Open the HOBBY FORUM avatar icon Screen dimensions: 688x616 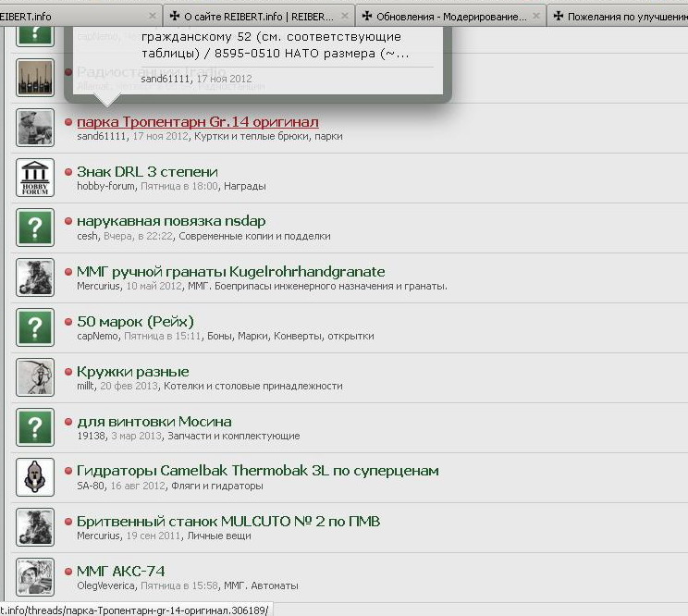(35, 178)
